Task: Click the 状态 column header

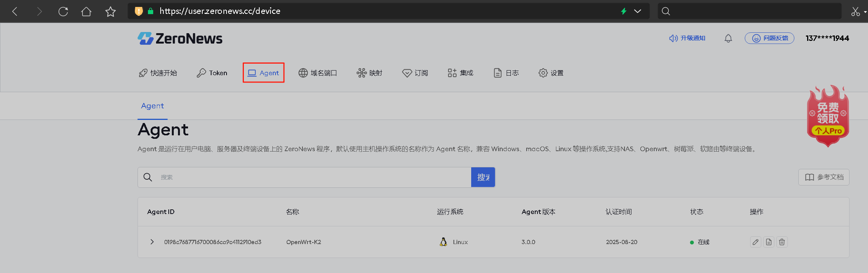Action: point(697,212)
